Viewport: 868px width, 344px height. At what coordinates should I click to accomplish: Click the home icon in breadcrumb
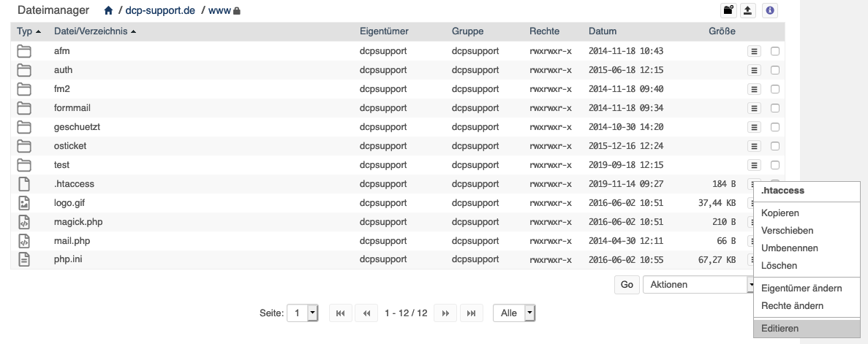coord(108,10)
